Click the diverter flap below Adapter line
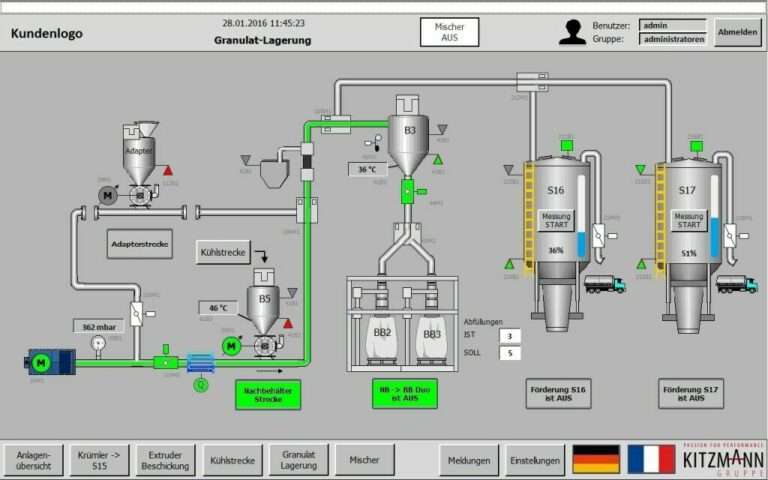The image size is (768, 480). pos(137,313)
